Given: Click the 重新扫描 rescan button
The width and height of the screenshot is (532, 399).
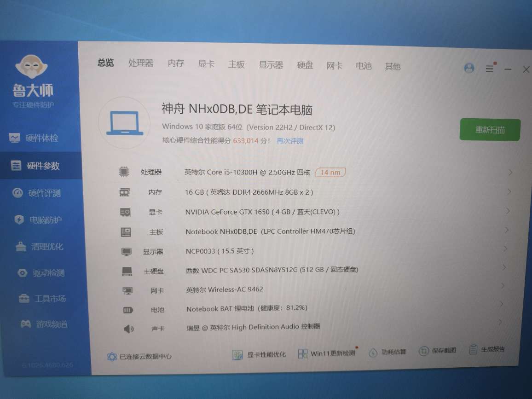Looking at the screenshot, I should pyautogui.click(x=490, y=130).
